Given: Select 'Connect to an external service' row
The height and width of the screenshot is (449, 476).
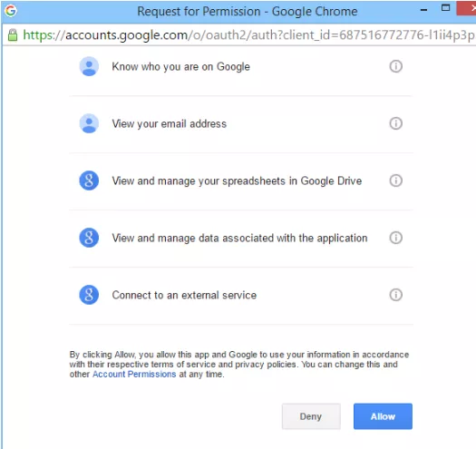Looking at the screenshot, I should click(241, 295).
